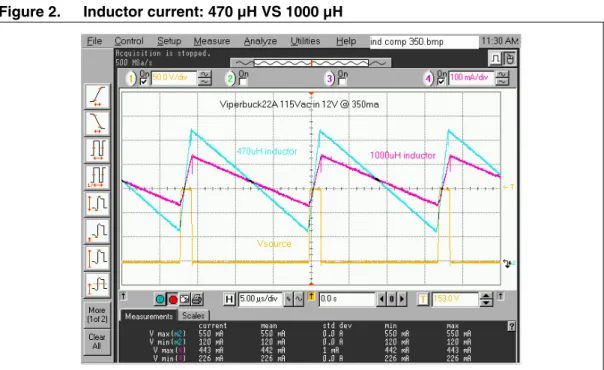Select the V min measurement icon with bottom arrow
This screenshot has width=604, height=370.
97,231
